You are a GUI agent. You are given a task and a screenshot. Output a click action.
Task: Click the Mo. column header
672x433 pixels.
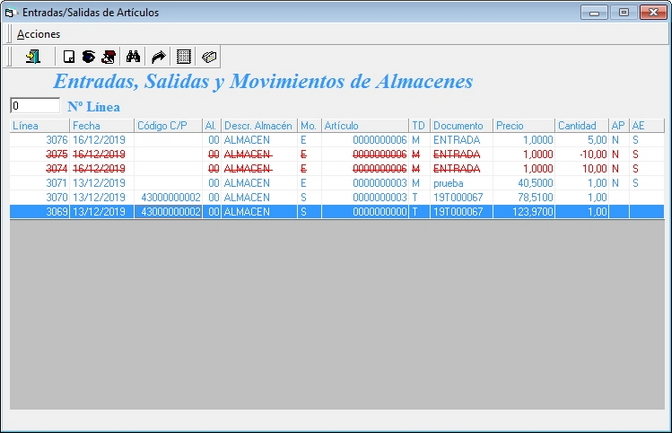309,126
